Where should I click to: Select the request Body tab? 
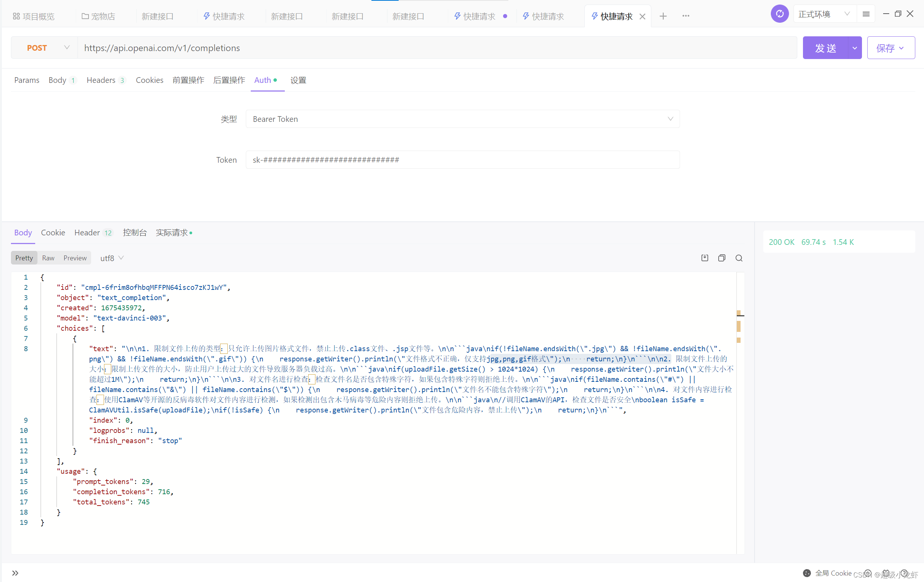[62, 80]
